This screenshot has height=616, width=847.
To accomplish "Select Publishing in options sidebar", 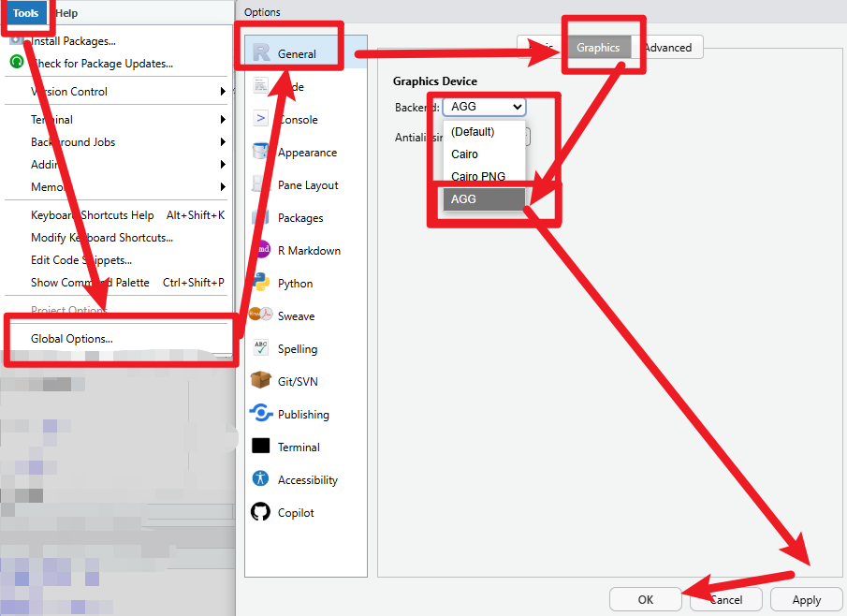I will click(x=303, y=415).
